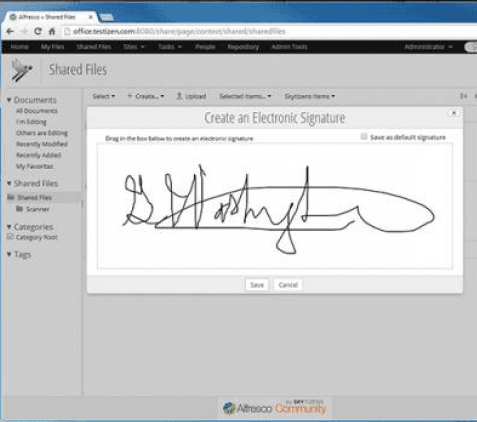The image size is (477, 422).
Task: Show I'm Editing filter
Action: [31, 122]
